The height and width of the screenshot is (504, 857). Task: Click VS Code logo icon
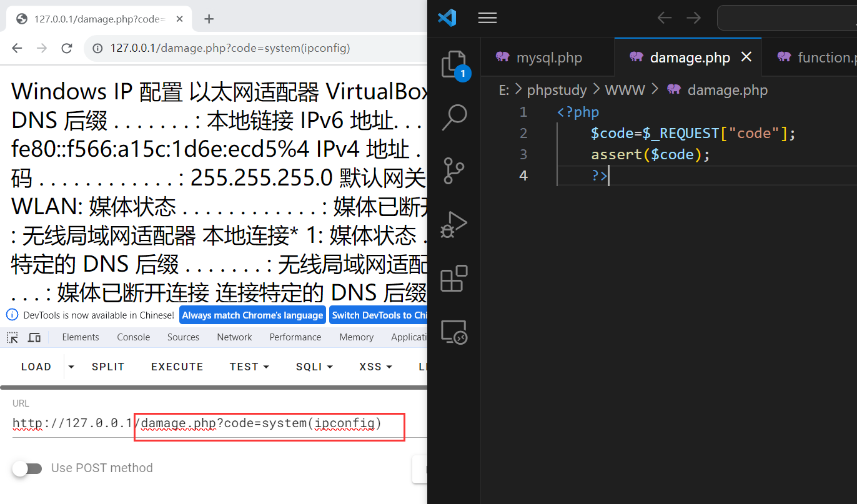(x=447, y=17)
